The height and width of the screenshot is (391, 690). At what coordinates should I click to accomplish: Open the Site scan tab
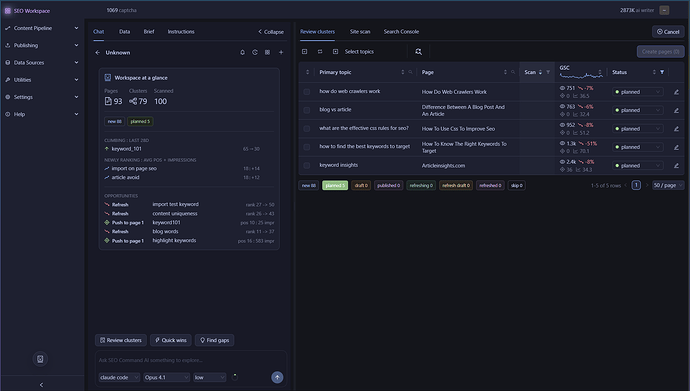pyautogui.click(x=360, y=32)
